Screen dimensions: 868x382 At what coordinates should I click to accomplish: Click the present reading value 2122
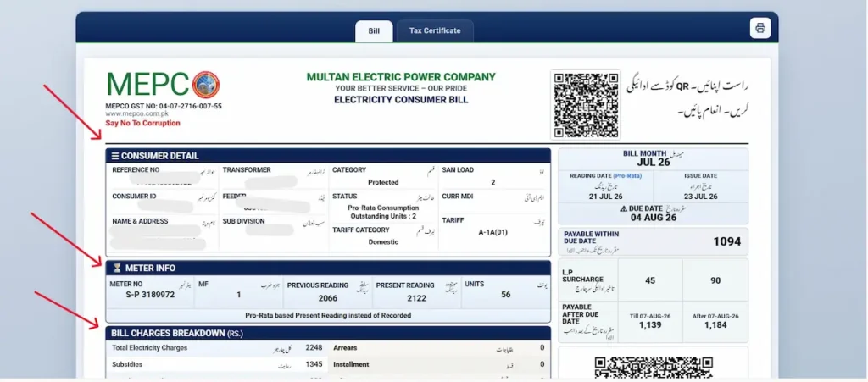tap(416, 298)
